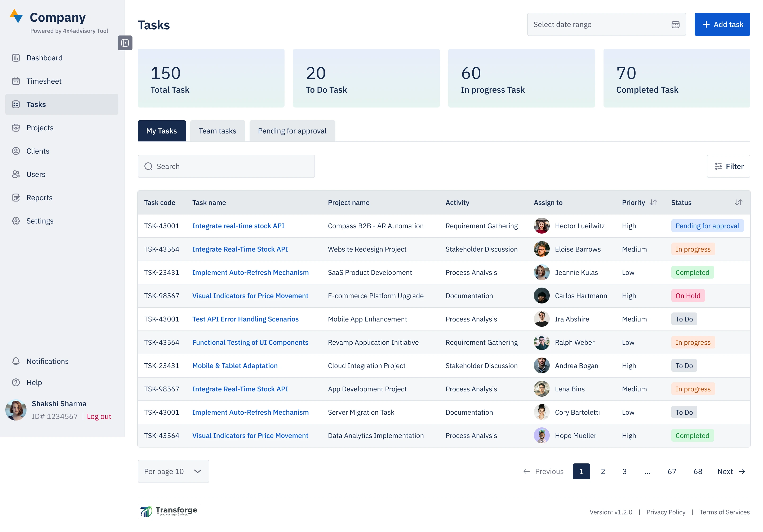Switch to the Team tasks tab

tap(217, 131)
